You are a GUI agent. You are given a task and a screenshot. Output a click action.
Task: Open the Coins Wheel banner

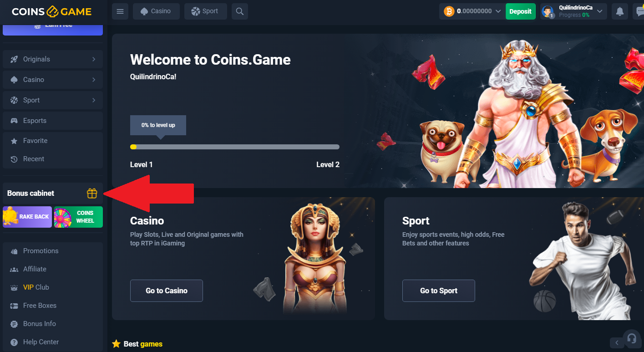point(78,217)
